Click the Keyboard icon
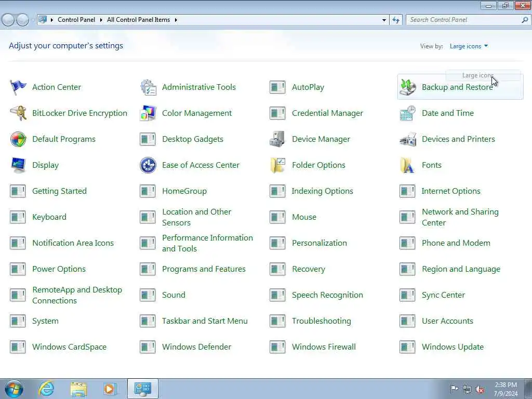This screenshot has height=399, width=532. (x=18, y=217)
